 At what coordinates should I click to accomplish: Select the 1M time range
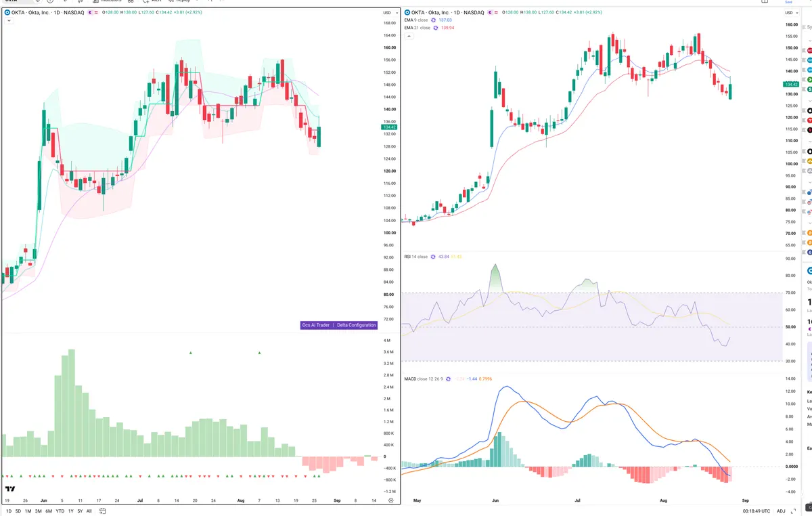[28, 511]
